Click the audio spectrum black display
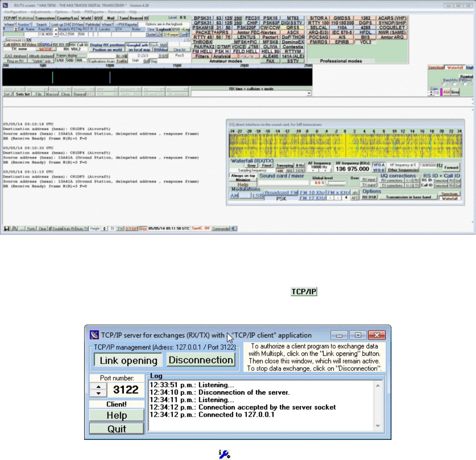 [x=157, y=77]
